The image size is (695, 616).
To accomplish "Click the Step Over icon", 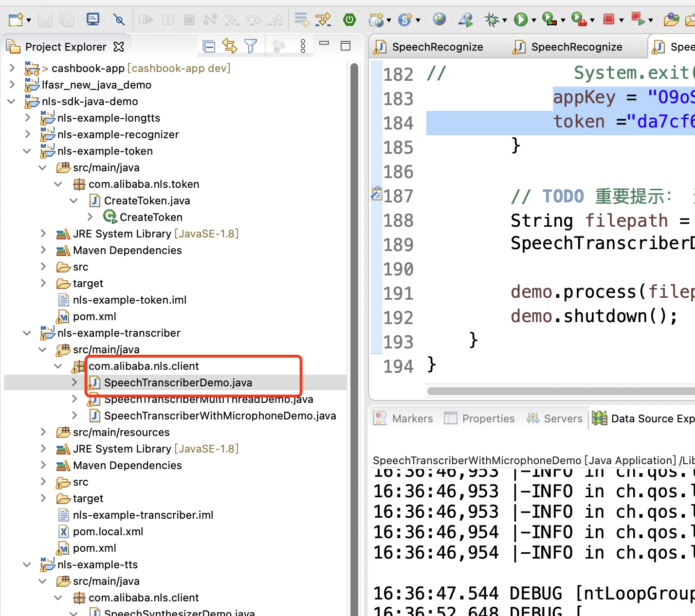I will click(x=254, y=19).
